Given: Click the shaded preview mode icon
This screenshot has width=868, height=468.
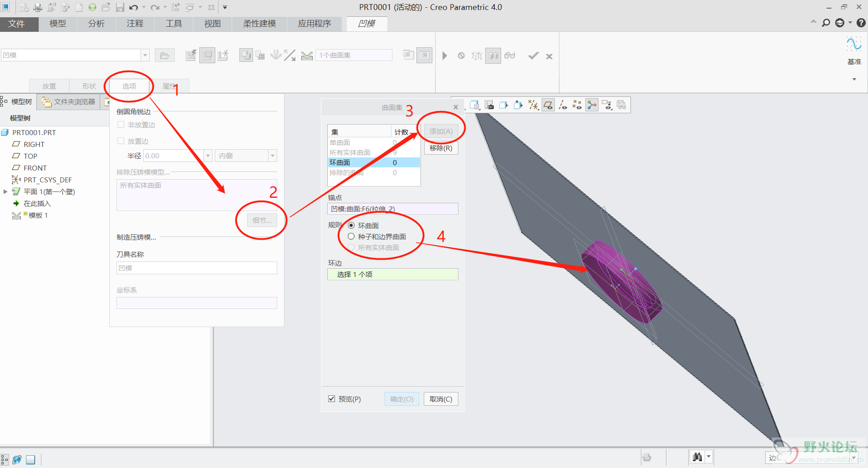Looking at the screenshot, I should (493, 55).
